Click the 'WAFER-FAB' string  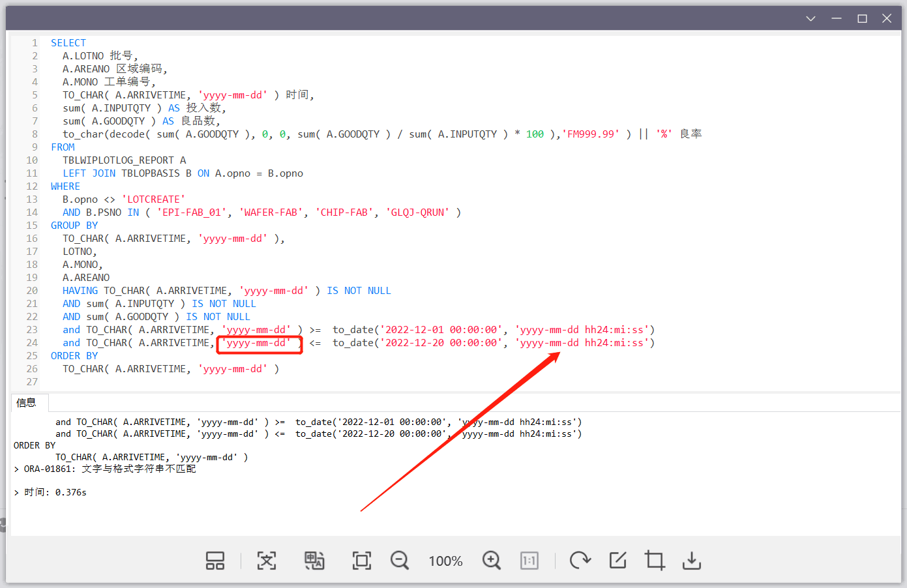click(x=271, y=213)
